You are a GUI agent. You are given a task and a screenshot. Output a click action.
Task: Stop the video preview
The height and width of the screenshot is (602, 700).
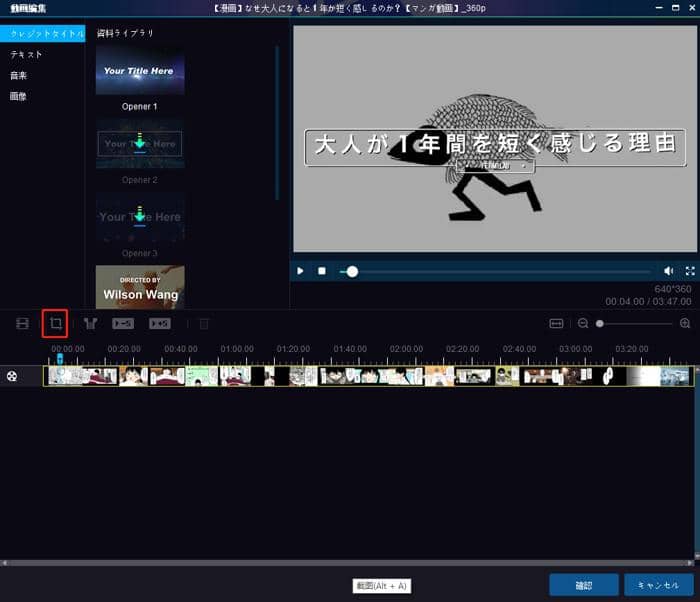[322, 271]
